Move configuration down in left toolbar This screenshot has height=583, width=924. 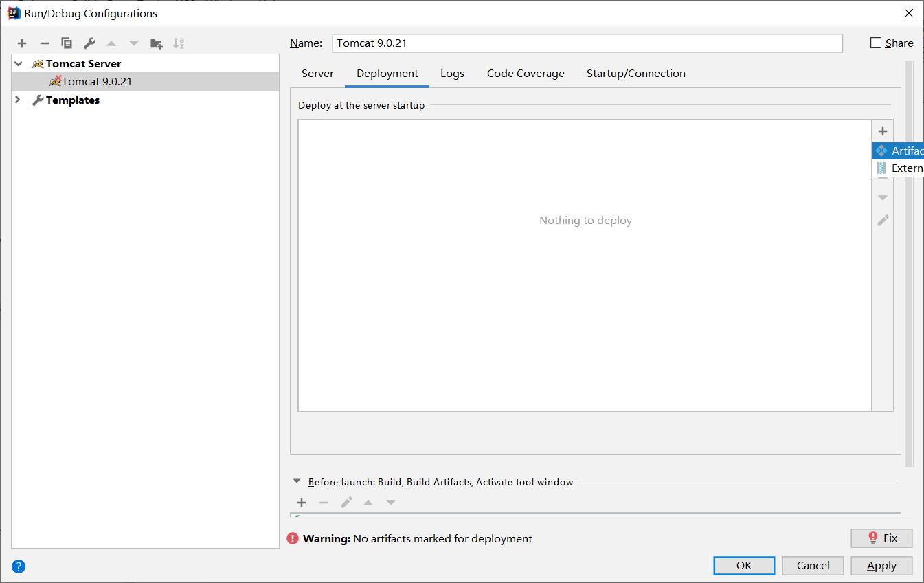134,43
